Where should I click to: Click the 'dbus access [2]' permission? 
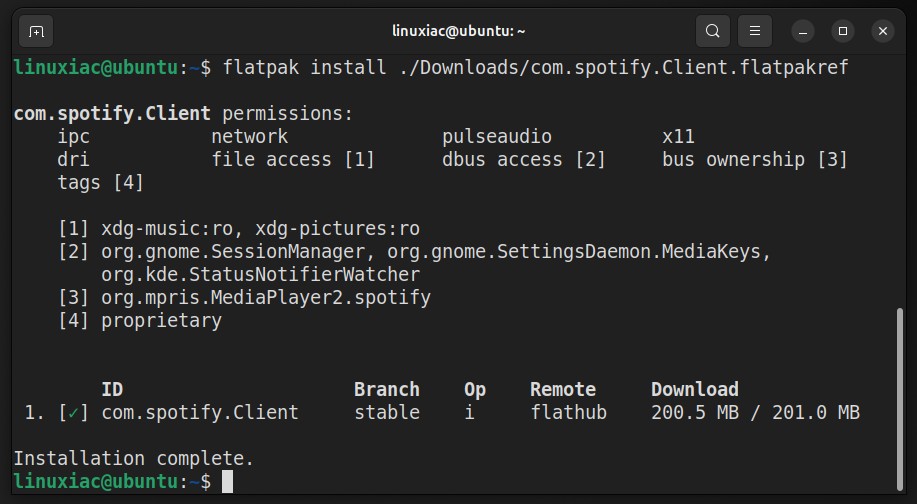(523, 160)
